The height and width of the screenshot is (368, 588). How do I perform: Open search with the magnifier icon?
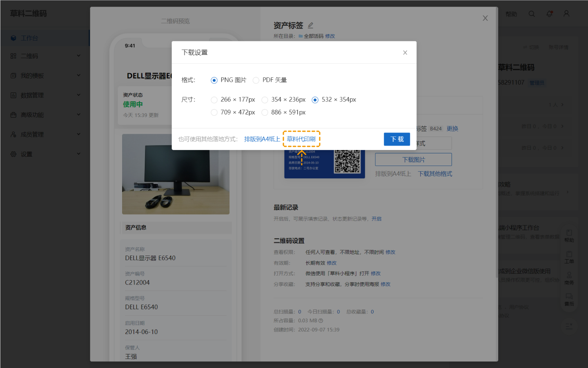532,14
